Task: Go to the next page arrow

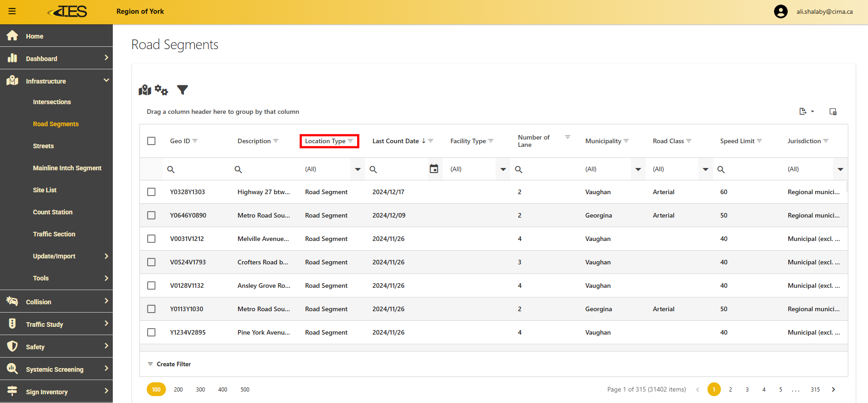Action: pos(833,390)
